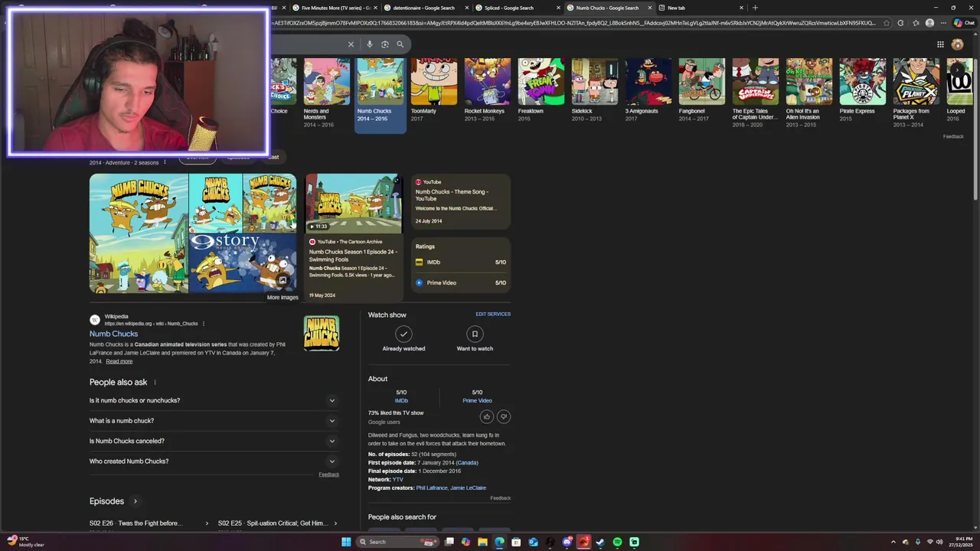Image resolution: width=980 pixels, height=551 pixels.
Task: Open the Google account profile avatar
Action: (x=957, y=44)
